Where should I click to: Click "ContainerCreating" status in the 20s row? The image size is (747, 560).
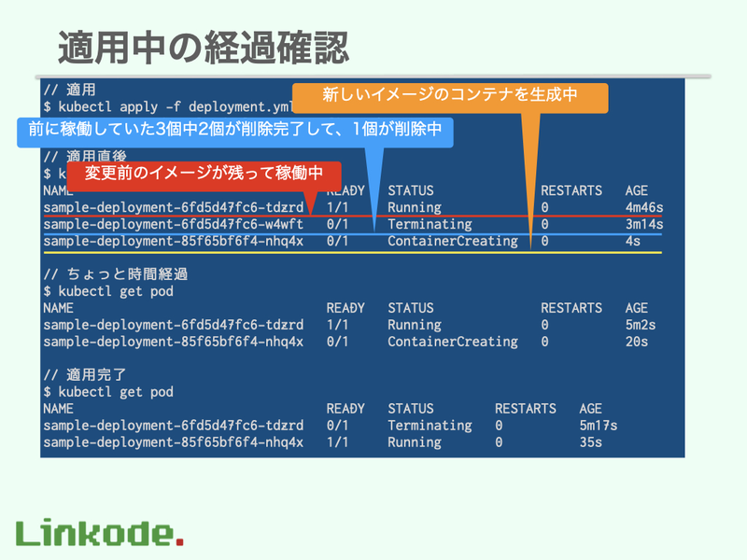(x=453, y=342)
